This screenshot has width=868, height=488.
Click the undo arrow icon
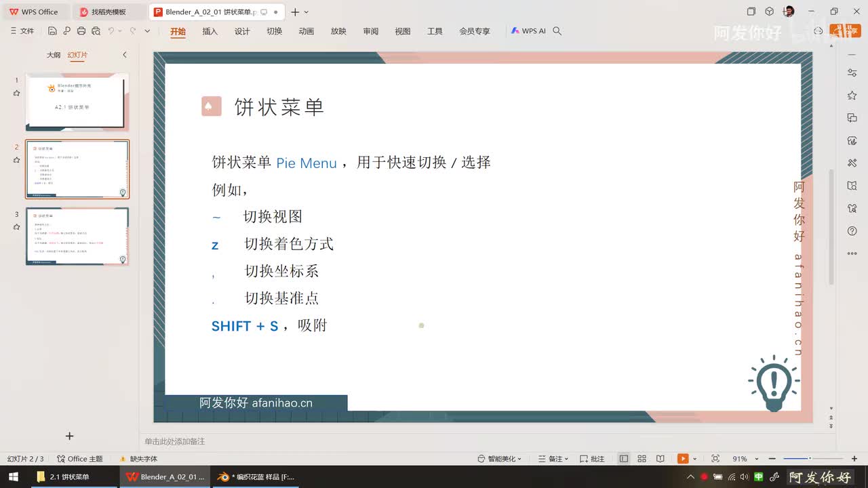(111, 31)
